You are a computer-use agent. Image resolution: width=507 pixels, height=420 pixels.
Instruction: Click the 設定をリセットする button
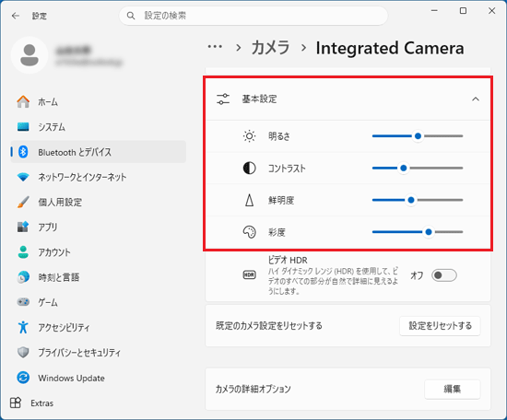point(440,326)
